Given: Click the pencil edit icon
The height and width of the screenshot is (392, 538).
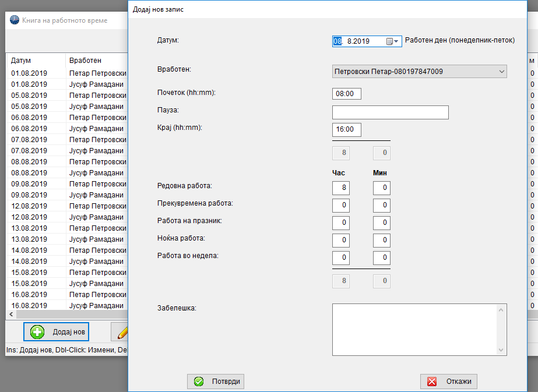Looking at the screenshot, I should [122, 333].
